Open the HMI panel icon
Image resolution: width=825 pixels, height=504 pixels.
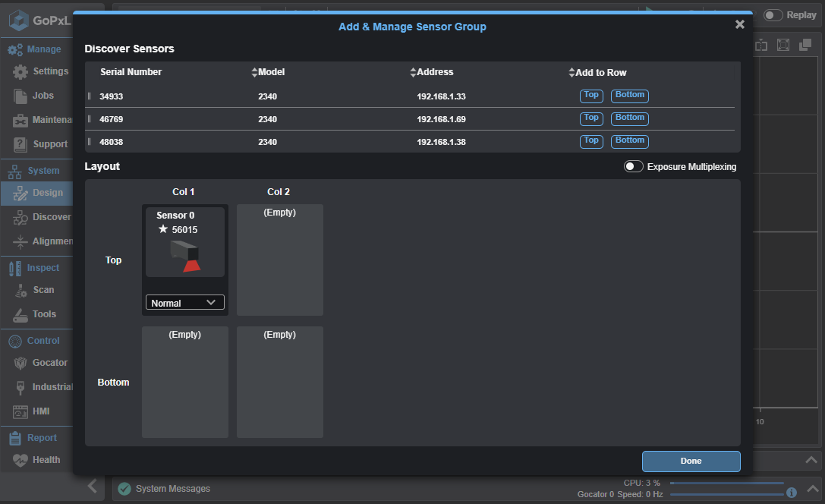click(x=20, y=411)
